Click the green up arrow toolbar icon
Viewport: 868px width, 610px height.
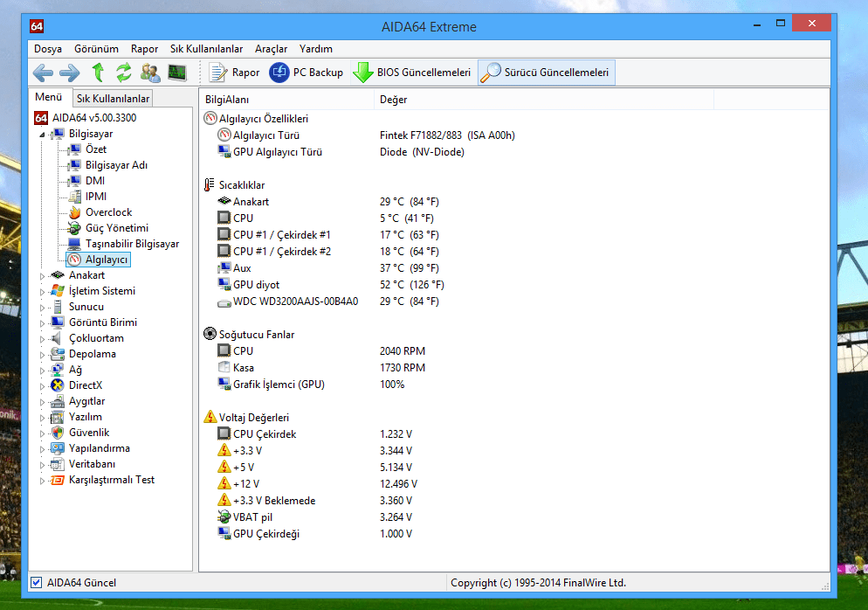[x=98, y=73]
